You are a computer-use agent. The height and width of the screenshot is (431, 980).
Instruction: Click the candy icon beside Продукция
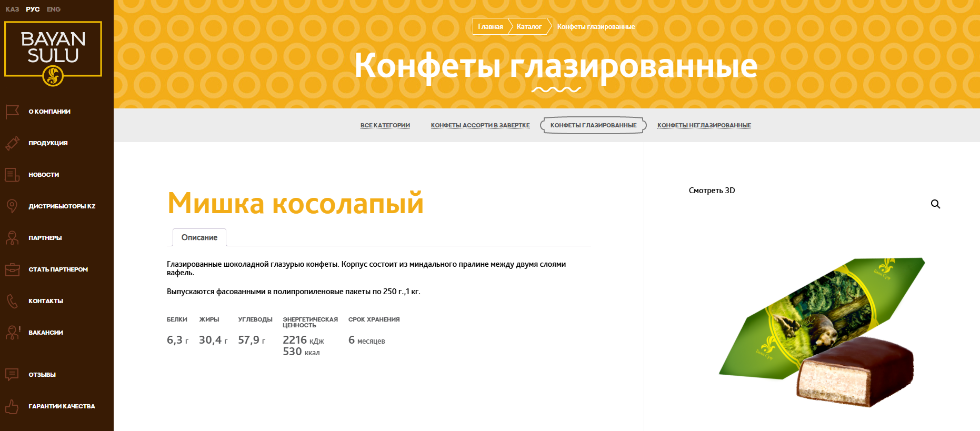(12, 143)
